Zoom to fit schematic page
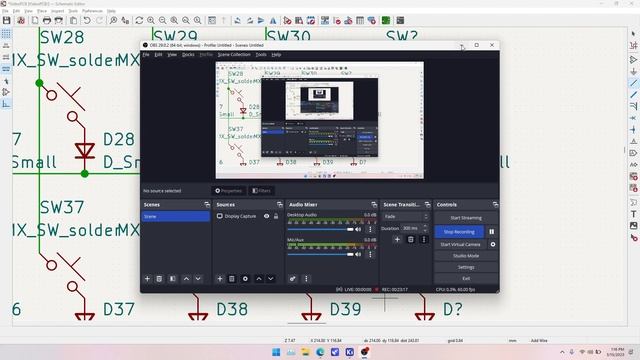Image resolution: width=640 pixels, height=360 pixels. point(174,20)
